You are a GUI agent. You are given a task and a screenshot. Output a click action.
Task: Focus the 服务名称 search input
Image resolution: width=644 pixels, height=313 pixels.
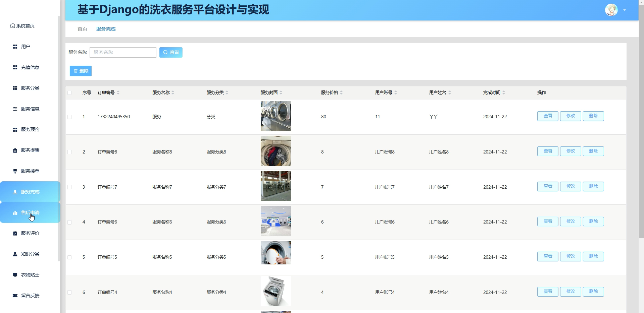123,52
